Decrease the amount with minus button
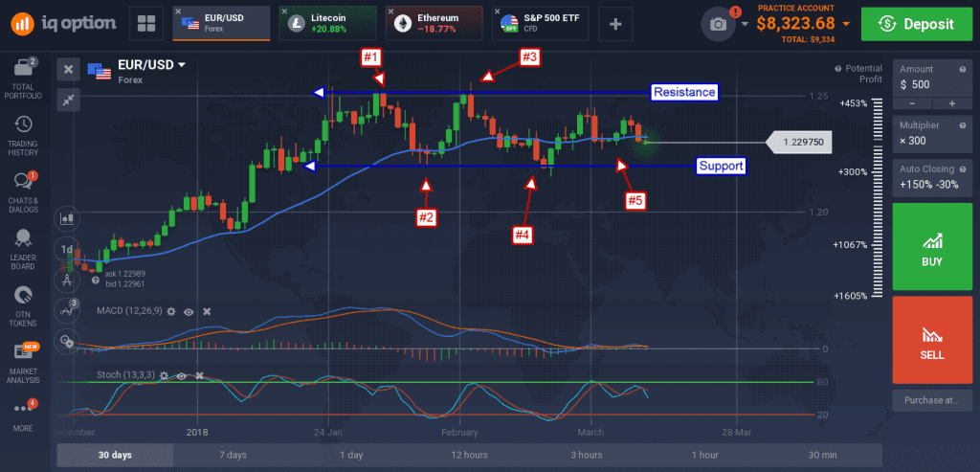 click(912, 103)
